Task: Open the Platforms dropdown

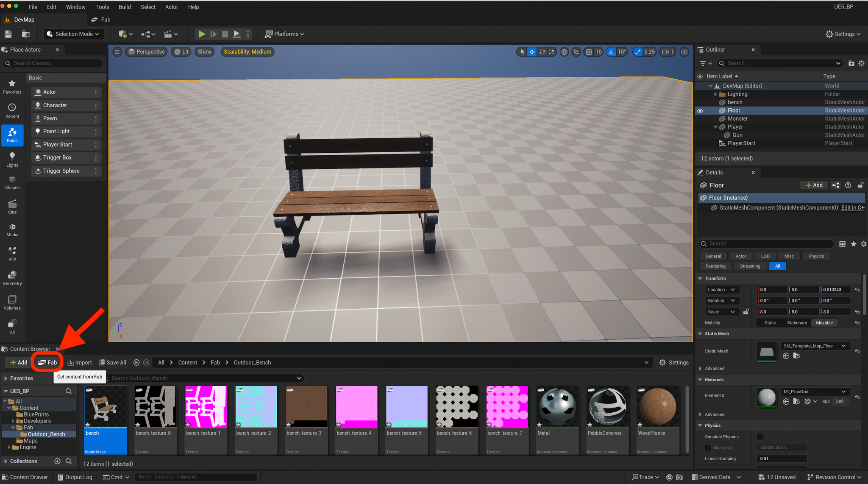Action: tap(284, 34)
